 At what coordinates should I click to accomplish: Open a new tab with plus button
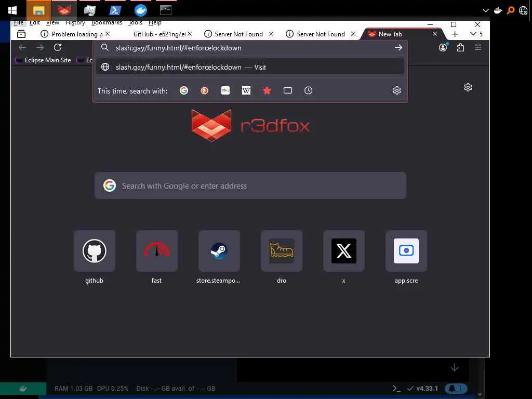[x=455, y=34]
